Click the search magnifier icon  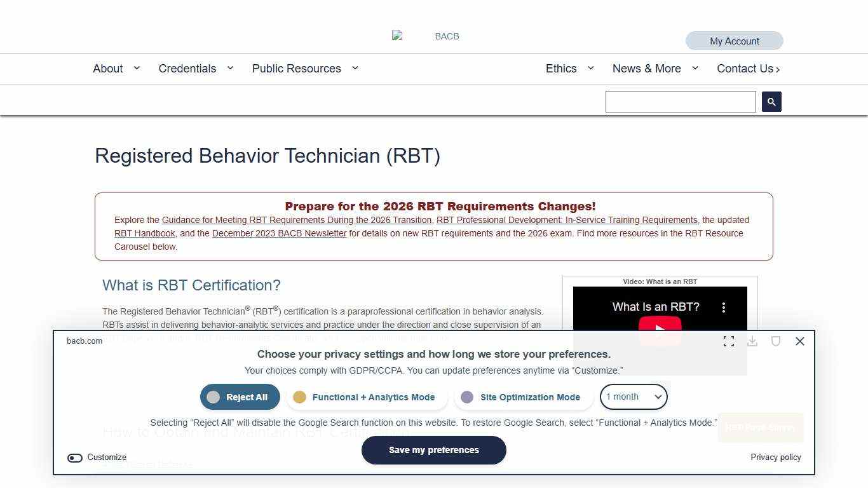point(771,101)
